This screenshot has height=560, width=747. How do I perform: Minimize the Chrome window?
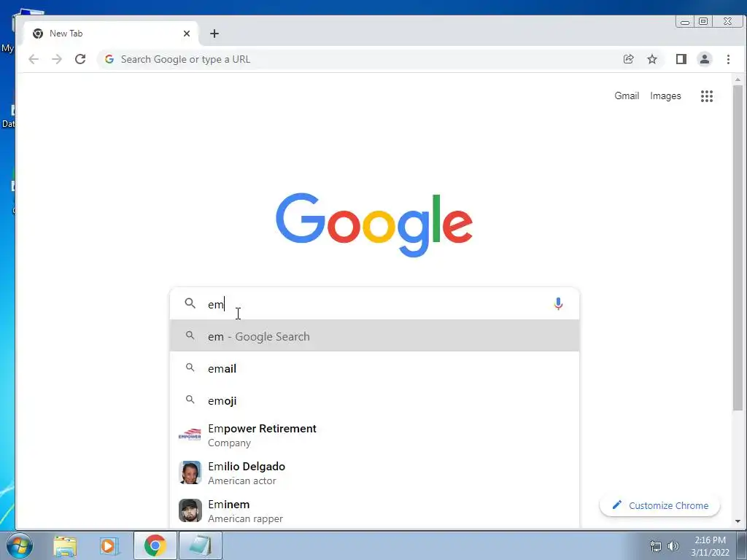pyautogui.click(x=685, y=21)
